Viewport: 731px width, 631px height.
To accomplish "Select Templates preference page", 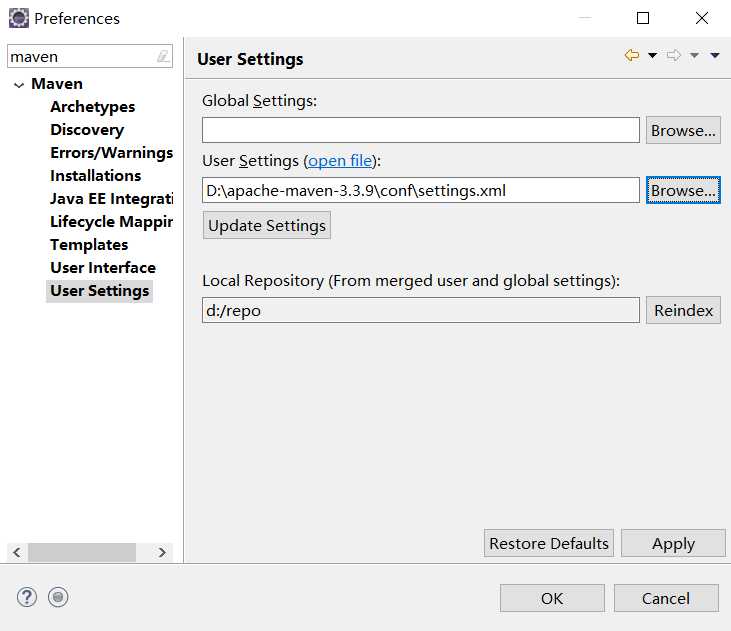I will click(89, 245).
